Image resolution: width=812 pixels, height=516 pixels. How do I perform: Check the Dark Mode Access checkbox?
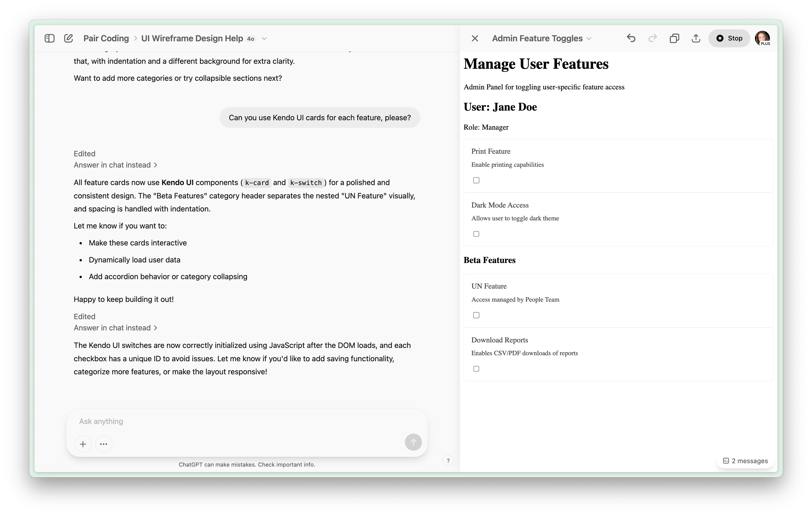(476, 234)
